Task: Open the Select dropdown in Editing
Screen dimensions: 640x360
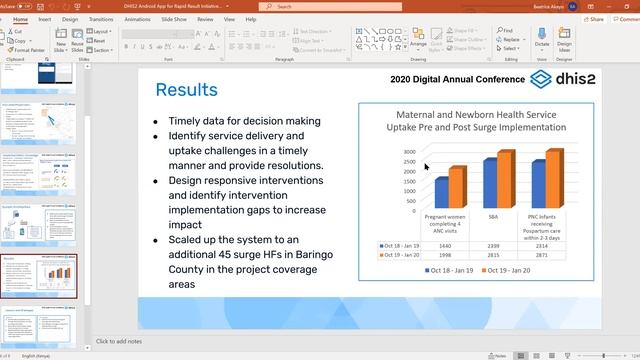Action: coord(508,49)
